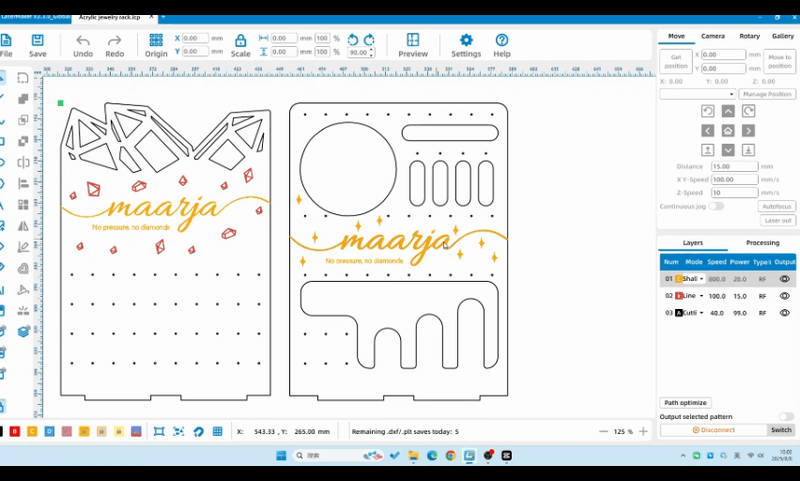
Task: Click the Z-axis lower icon
Action: (748, 150)
